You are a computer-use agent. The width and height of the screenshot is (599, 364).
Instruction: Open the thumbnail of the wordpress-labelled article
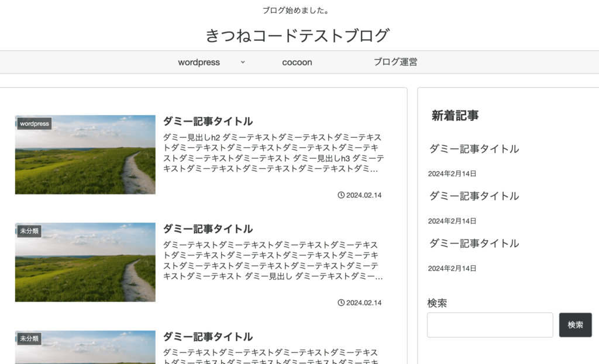click(x=85, y=154)
